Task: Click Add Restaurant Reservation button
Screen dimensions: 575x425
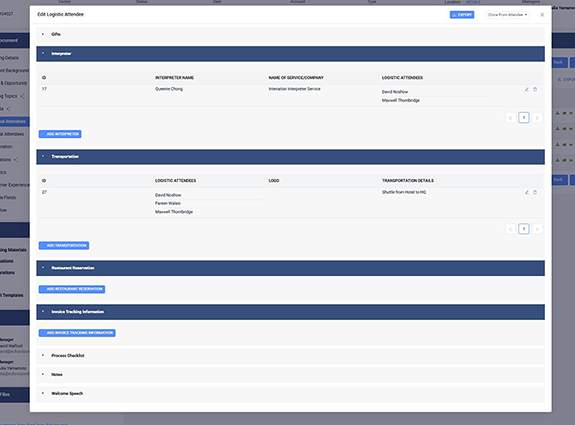Action: [72, 289]
